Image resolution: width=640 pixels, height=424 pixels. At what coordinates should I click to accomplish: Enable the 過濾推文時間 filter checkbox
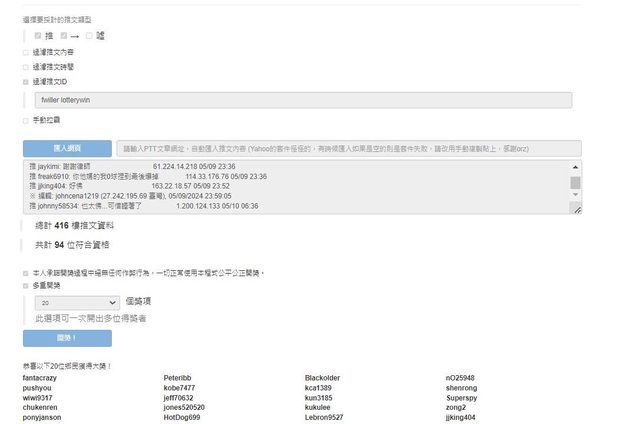coord(25,66)
